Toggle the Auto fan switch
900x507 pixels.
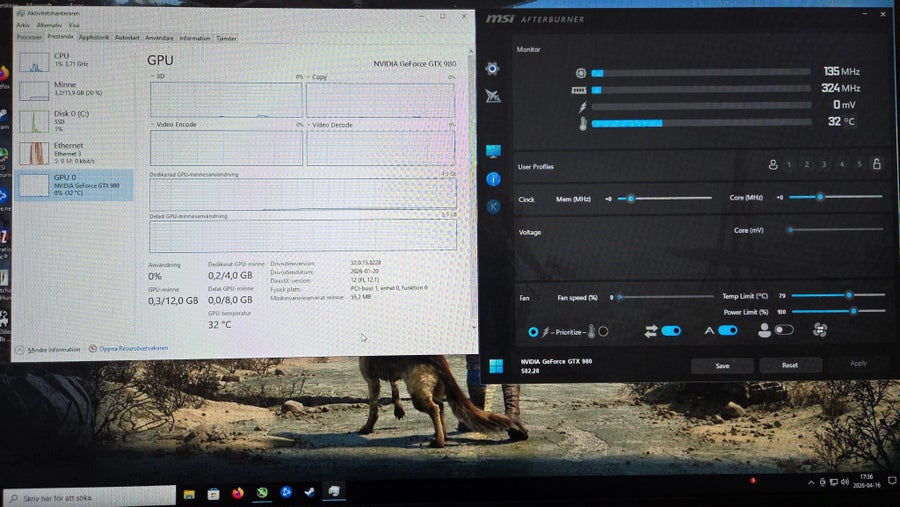click(x=727, y=330)
